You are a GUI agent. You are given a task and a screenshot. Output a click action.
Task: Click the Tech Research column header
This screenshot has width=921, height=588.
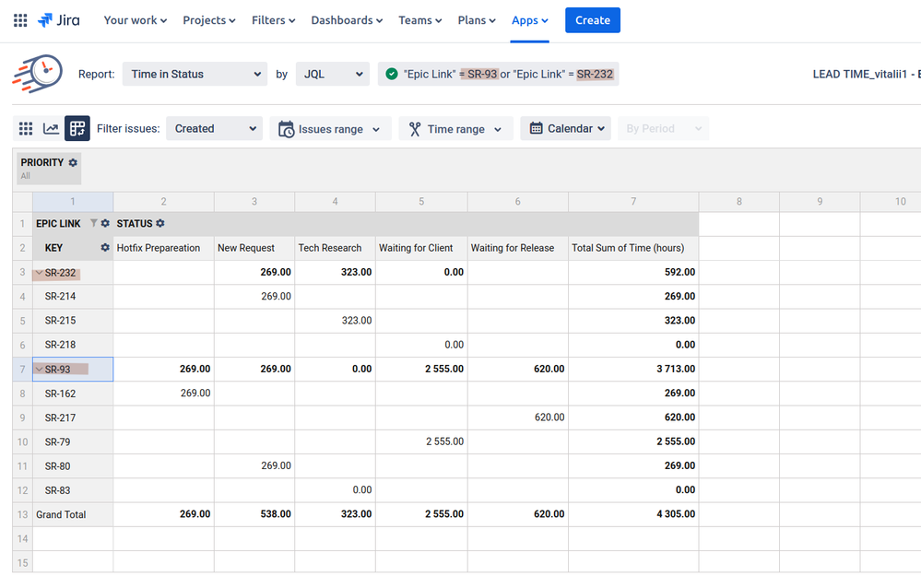[x=335, y=248]
